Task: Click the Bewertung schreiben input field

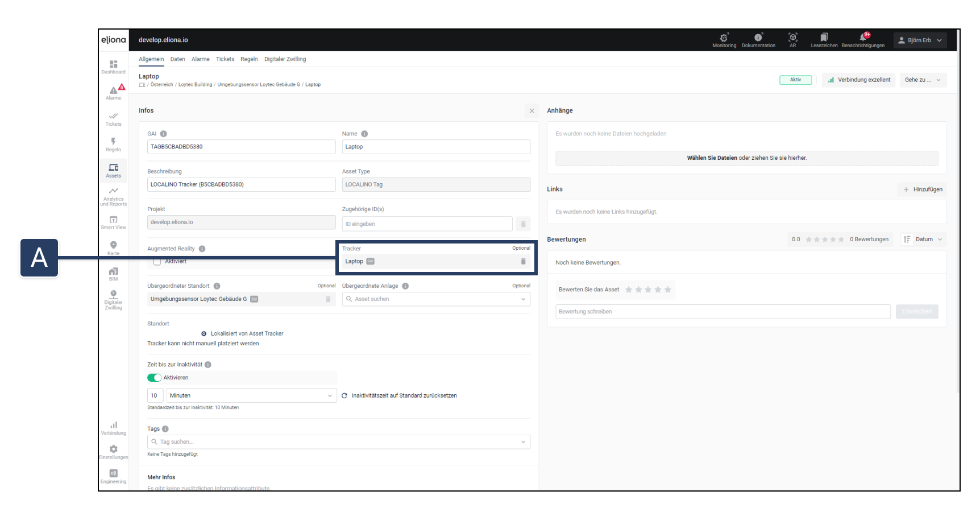Action: tap(722, 312)
